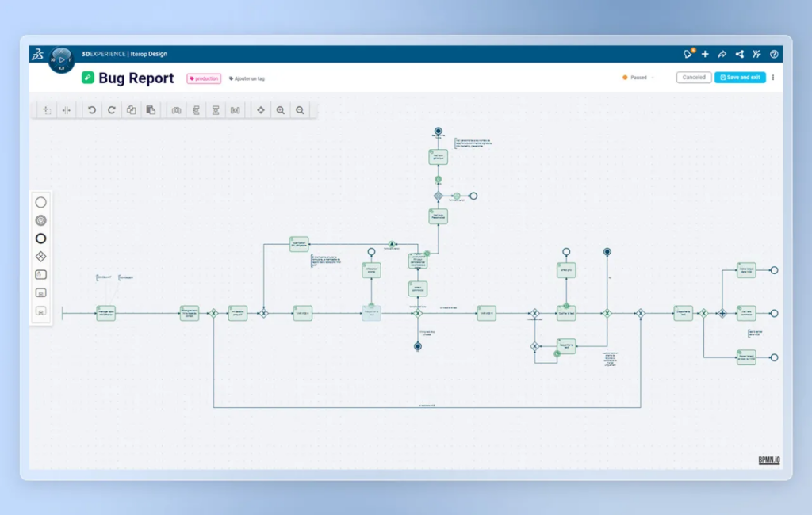Zoom out with the minus magnifier
Viewport: 812px width, 515px height.
(x=300, y=110)
